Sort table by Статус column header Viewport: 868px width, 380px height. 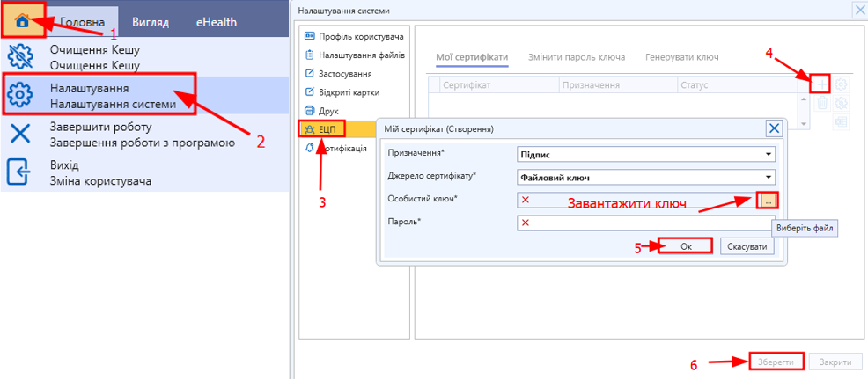(736, 85)
